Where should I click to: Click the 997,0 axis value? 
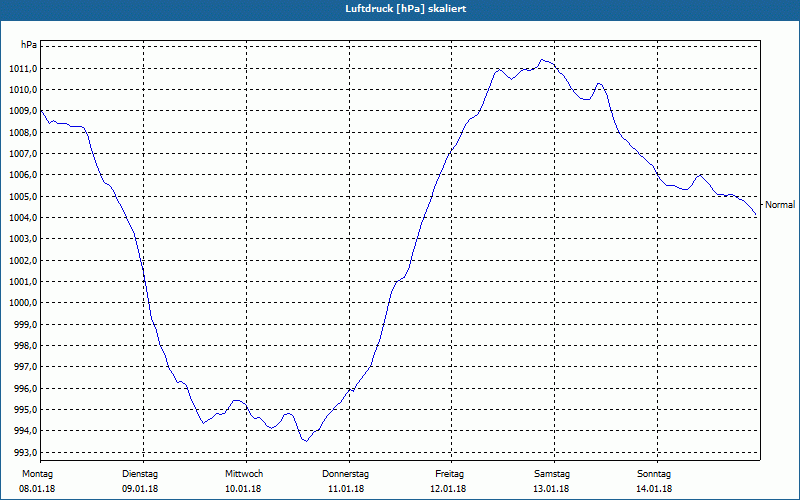point(25,367)
